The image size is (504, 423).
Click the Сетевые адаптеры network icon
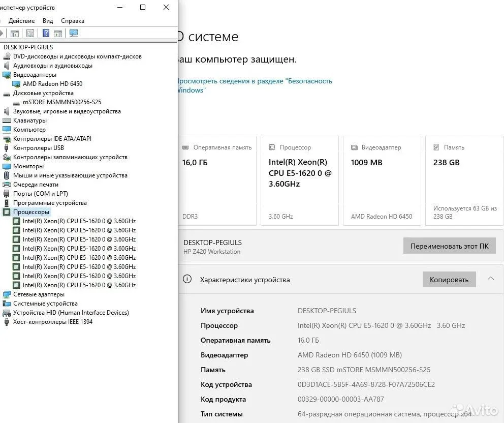[x=7, y=294]
